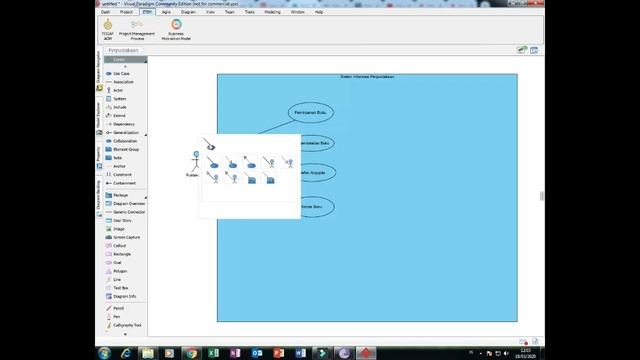Open Excel from the taskbar
This screenshot has width=640, height=360.
click(213, 353)
